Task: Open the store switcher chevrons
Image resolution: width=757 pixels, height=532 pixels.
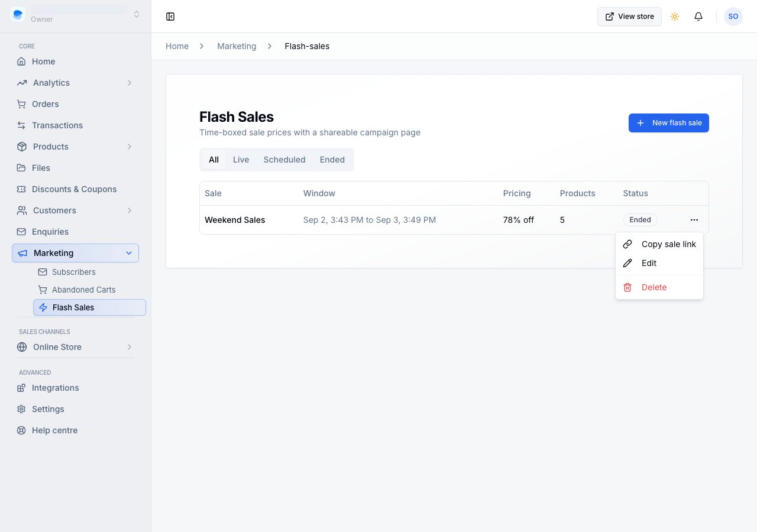Action: 137,14
